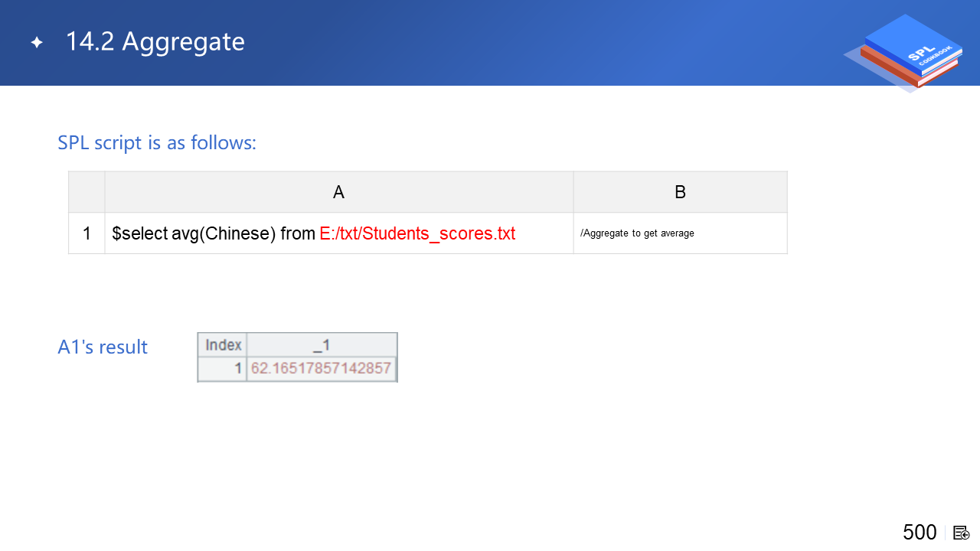Open the red Students_scores.txt file path
This screenshot has height=551, width=980.
[417, 233]
